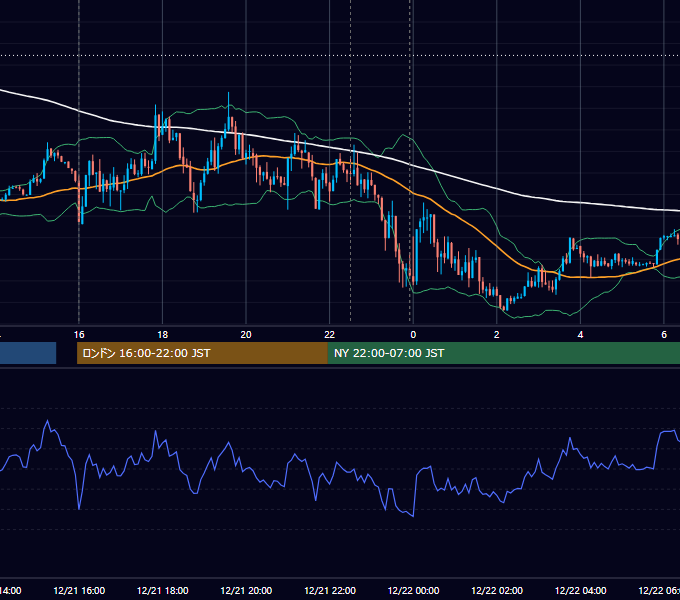Click the hour label 2 on the price chart axis
680x600 pixels.
pos(497,335)
